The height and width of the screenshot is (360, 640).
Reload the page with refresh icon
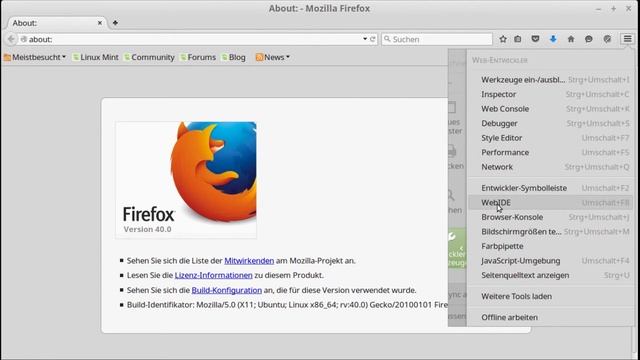click(x=373, y=39)
